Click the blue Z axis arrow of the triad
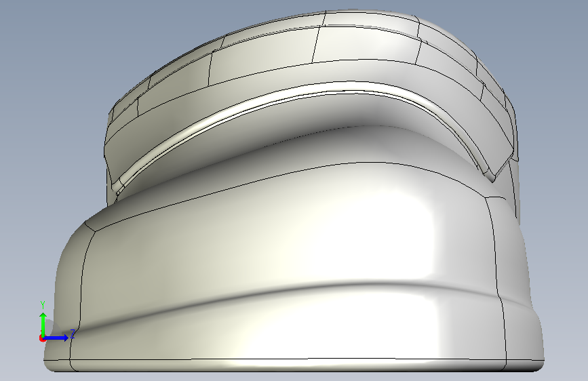This screenshot has height=381, width=588. click(56, 338)
